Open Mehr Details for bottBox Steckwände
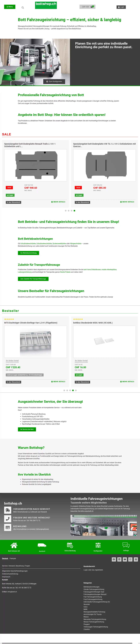Image resolution: width=140 pixels, height=644 pixels. tap(127, 381)
